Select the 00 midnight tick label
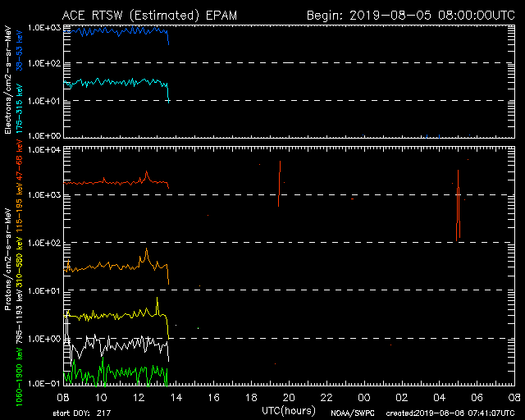The width and height of the screenshot is (525, 420). click(x=363, y=397)
